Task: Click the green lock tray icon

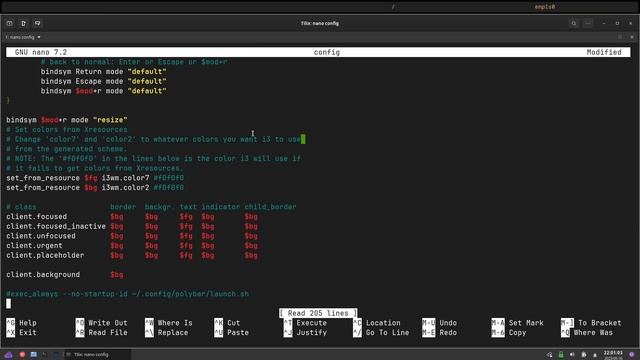Action: pos(561,355)
